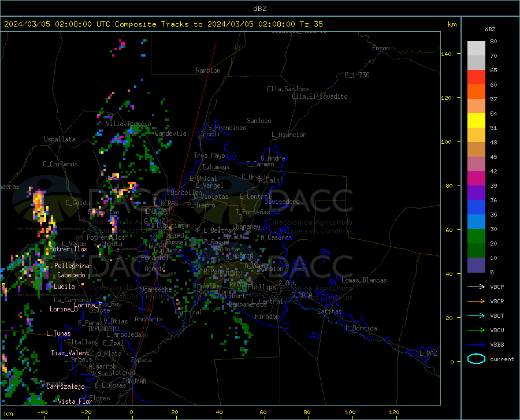Image resolution: width=520 pixels, height=420 pixels.
Task: Click the L_Asuncion place label
Action: 289,135
